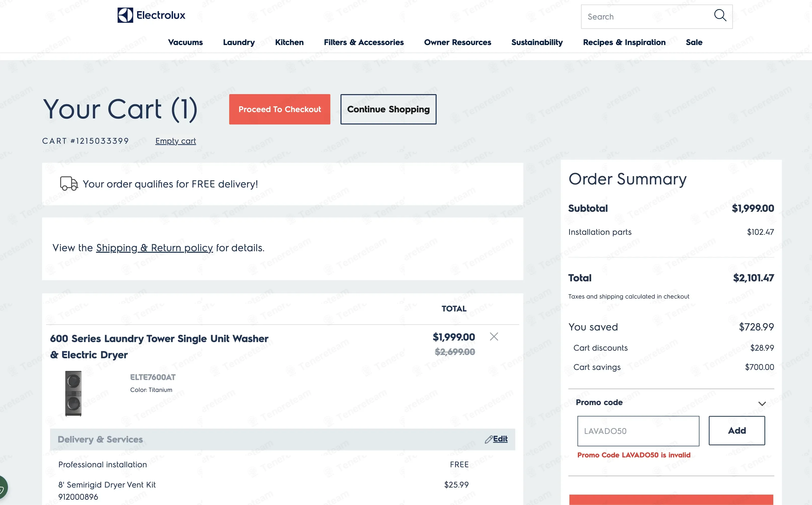Click model number ELTE7600AT
812x505 pixels.
(x=153, y=377)
